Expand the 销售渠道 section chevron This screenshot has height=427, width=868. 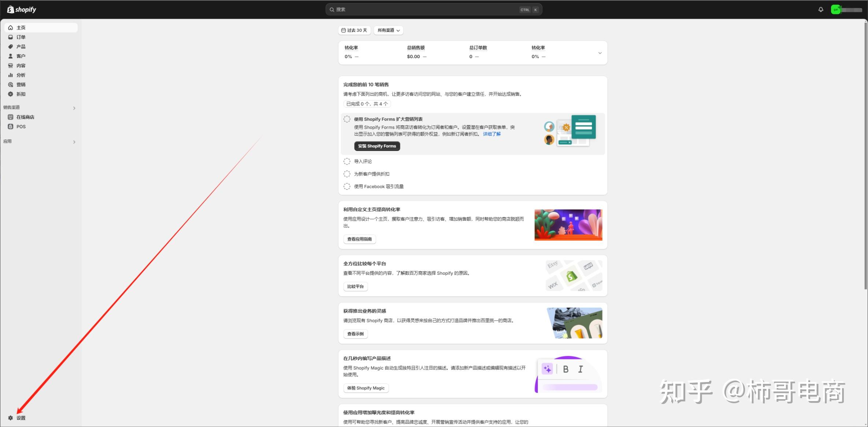74,108
